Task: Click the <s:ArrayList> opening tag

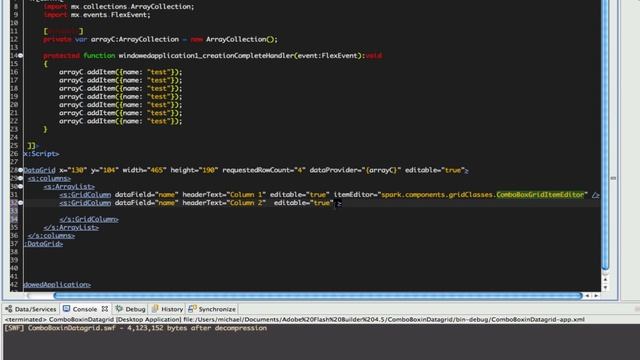Action: [x=69, y=187]
